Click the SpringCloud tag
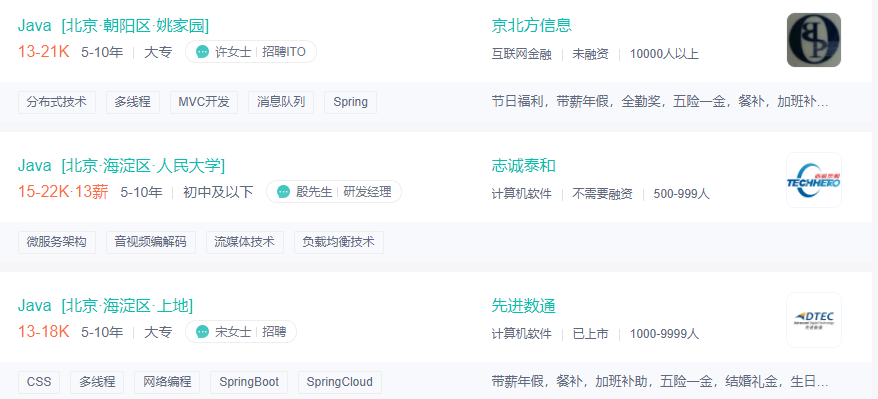Screen dimensions: 878x399 tap(339, 382)
